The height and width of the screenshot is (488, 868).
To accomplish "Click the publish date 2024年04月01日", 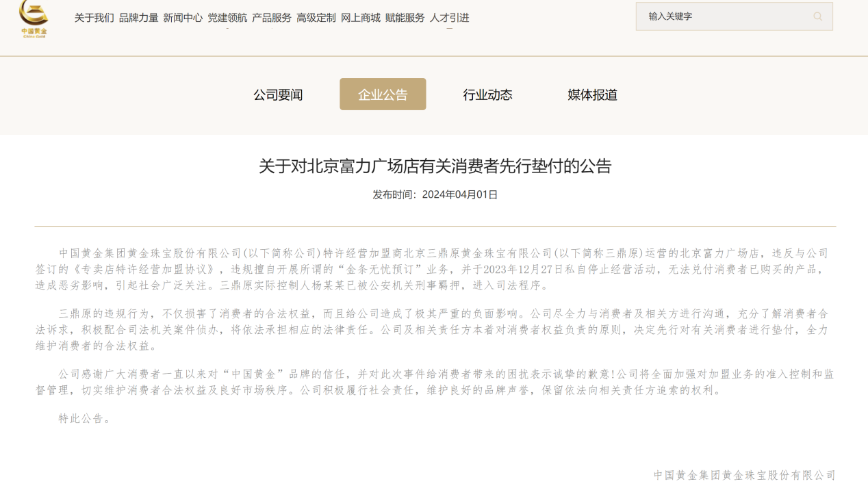I will [x=460, y=194].
